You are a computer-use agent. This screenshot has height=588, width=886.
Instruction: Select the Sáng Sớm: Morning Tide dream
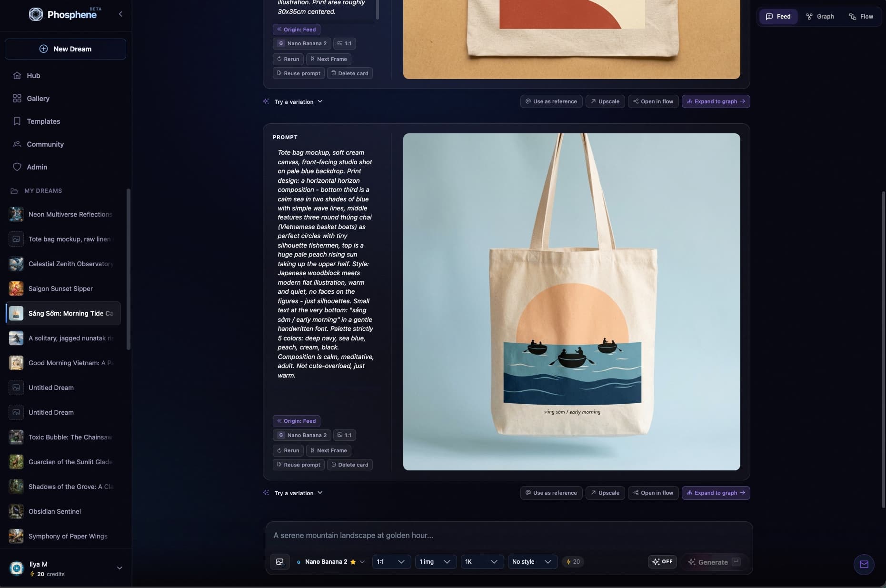pyautogui.click(x=63, y=313)
